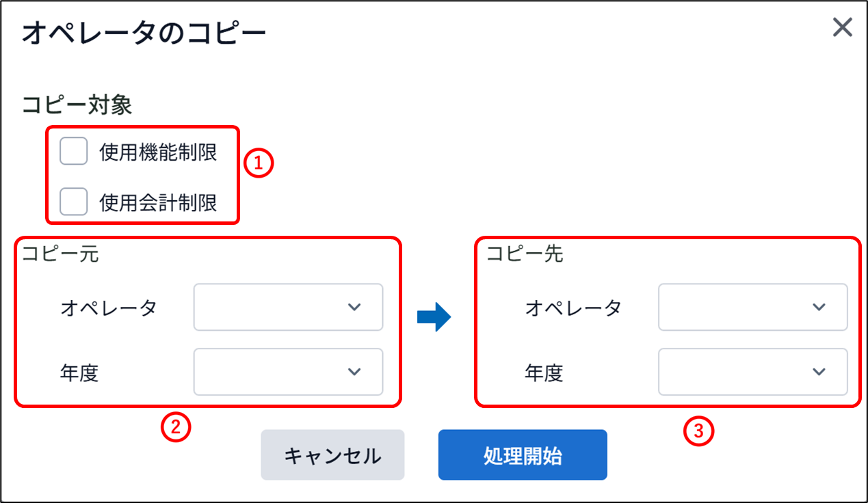Click chevron icon in コピー先 年度 field
This screenshot has height=503, width=868.
click(x=819, y=372)
